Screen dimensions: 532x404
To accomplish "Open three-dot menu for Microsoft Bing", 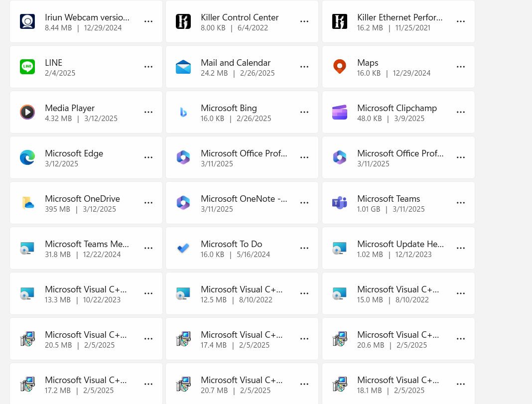I will pos(304,112).
